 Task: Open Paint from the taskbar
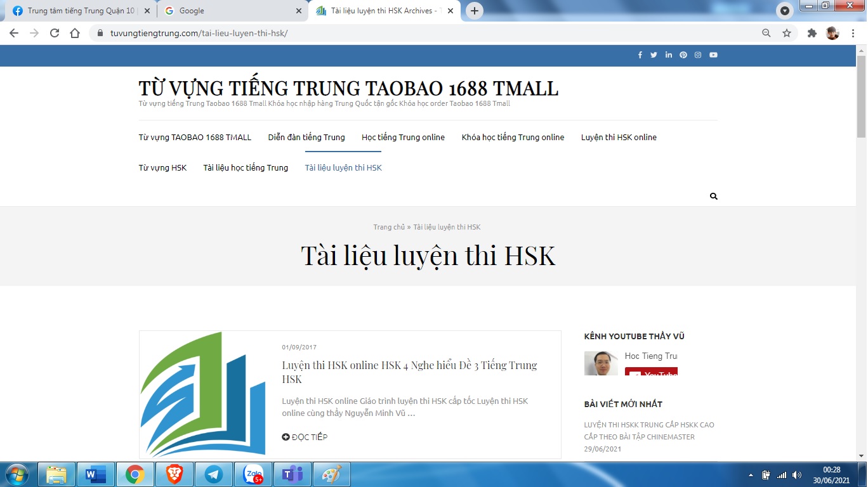pos(332,474)
